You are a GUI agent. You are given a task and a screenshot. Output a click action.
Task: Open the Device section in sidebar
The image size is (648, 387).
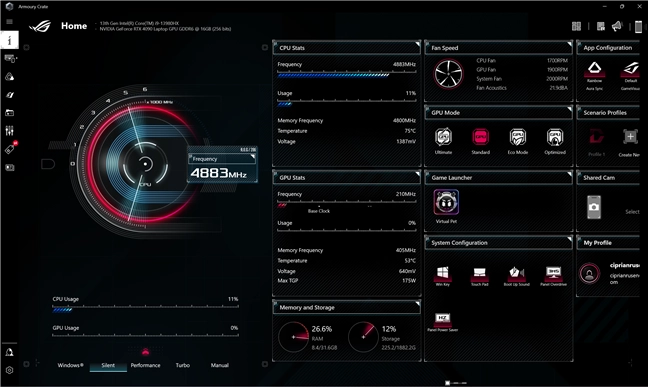[x=10, y=58]
